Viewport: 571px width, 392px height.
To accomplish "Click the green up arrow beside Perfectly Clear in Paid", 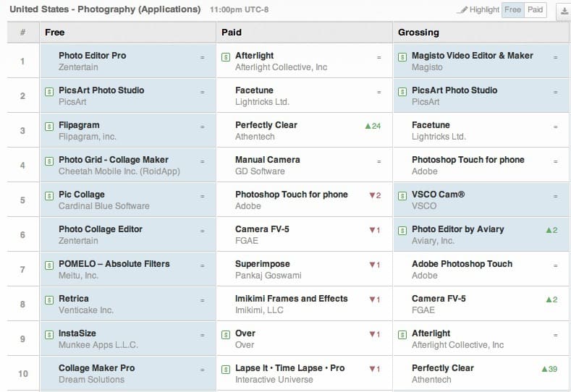I will 368,126.
